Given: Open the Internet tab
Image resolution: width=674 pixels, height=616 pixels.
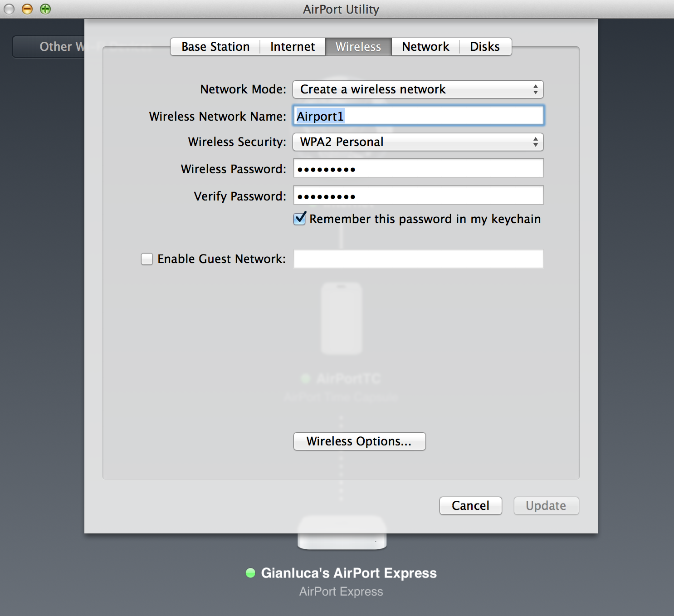Looking at the screenshot, I should pyautogui.click(x=293, y=47).
